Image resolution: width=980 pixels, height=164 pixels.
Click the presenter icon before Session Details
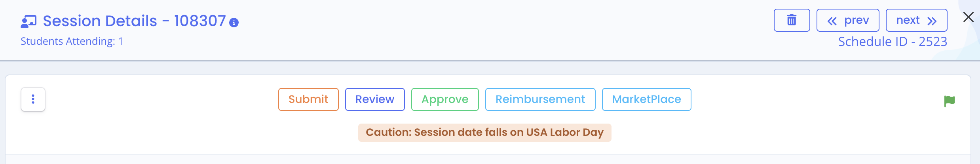[x=28, y=21]
